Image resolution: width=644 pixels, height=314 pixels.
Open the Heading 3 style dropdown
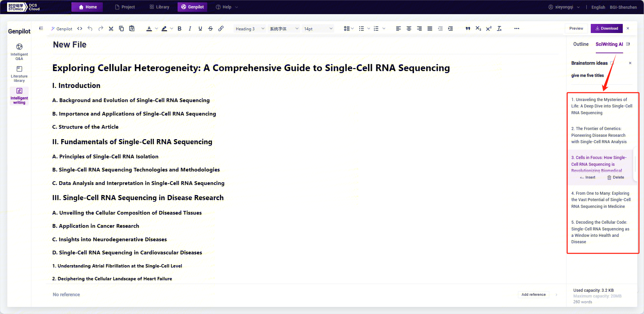(x=250, y=29)
